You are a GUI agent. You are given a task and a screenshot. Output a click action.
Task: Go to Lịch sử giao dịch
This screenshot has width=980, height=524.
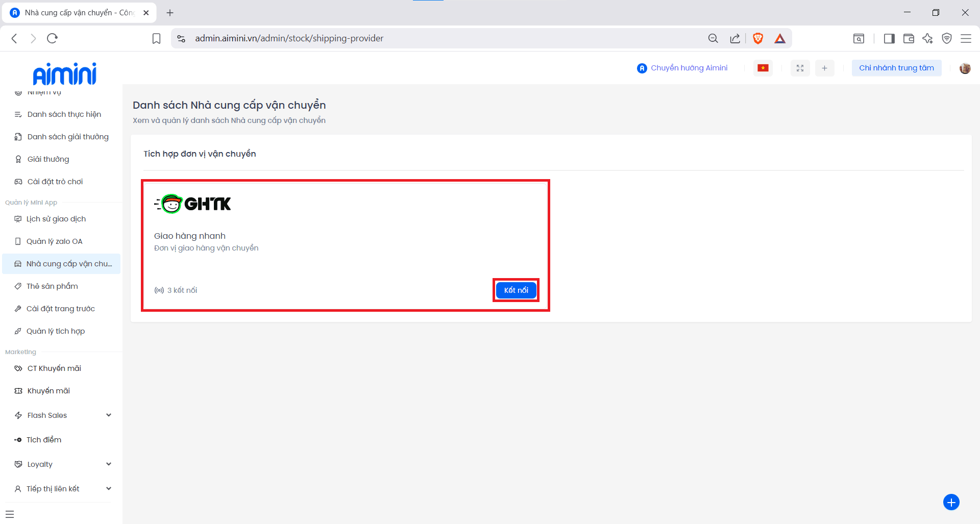pyautogui.click(x=56, y=219)
